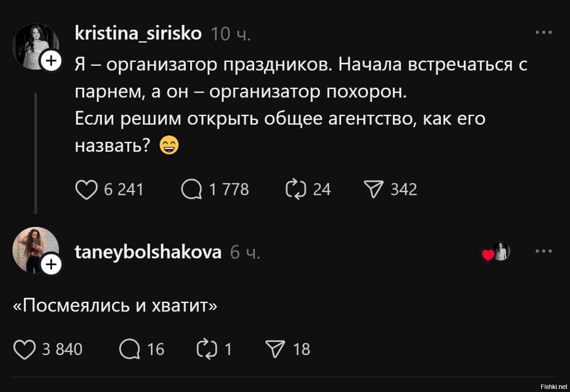Image resolution: width=570 pixels, height=392 pixels.
Task: Follow taneybolshakova using the plus badge
Action: [51, 265]
